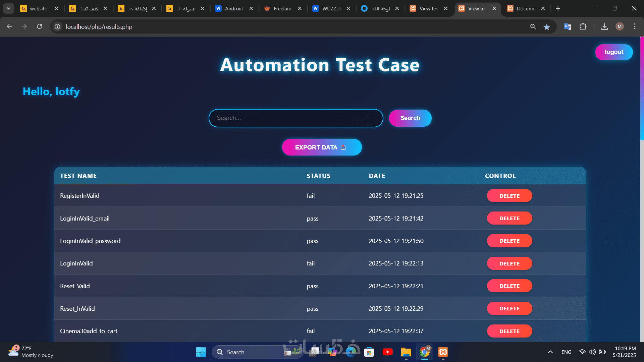Viewport: 644px width, 362px height.
Task: Open browser downloads icon
Action: tap(604, 27)
